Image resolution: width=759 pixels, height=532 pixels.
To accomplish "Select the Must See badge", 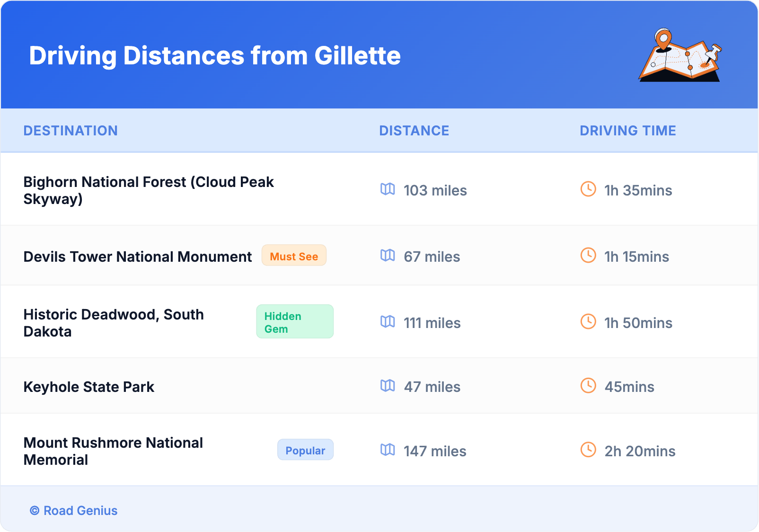I will (294, 256).
